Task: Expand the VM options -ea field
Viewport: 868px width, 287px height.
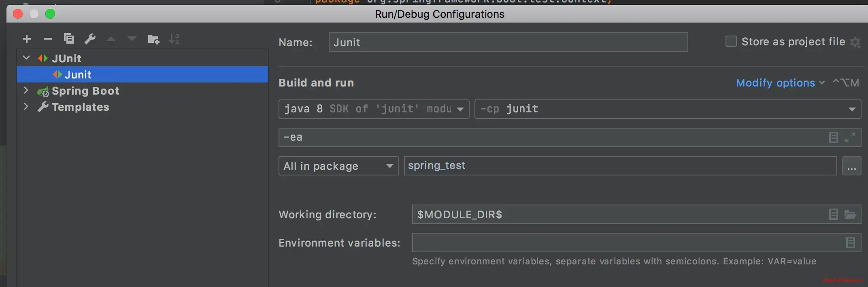Action: pos(850,137)
